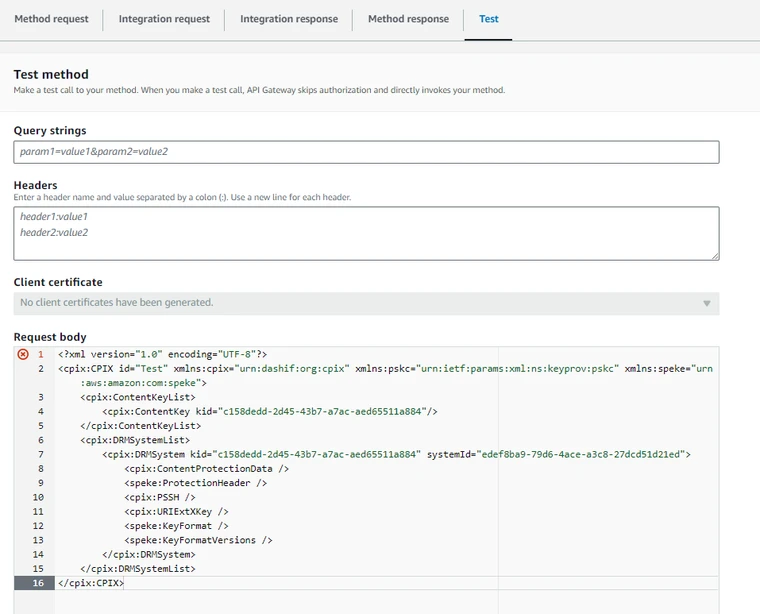760x614 pixels.
Task: Click line number 2 in the gutter
Action: click(x=40, y=369)
